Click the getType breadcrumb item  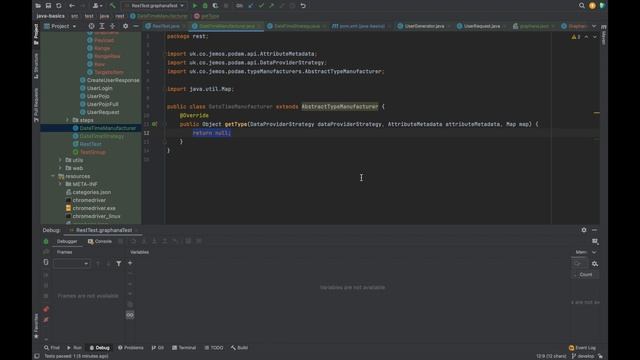click(207, 16)
